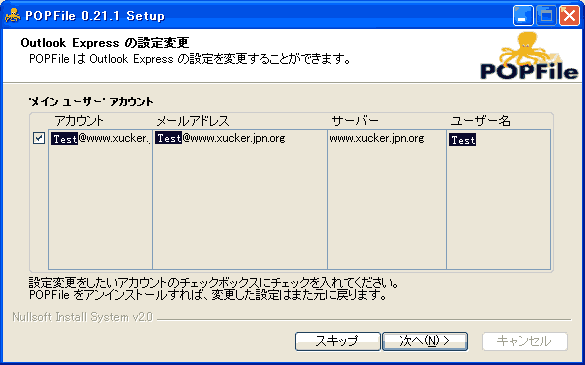Click the maximize button in title bar
Image resolution: width=585 pixels, height=365 pixels.
point(546,16)
